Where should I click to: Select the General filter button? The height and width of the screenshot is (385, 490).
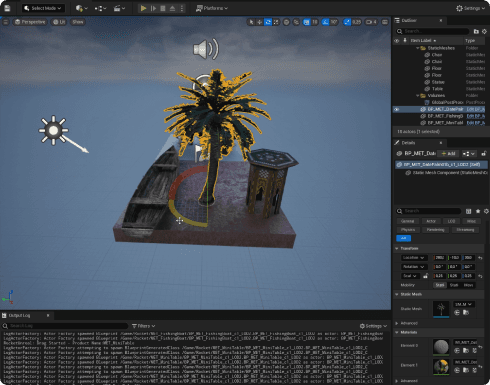[407, 221]
